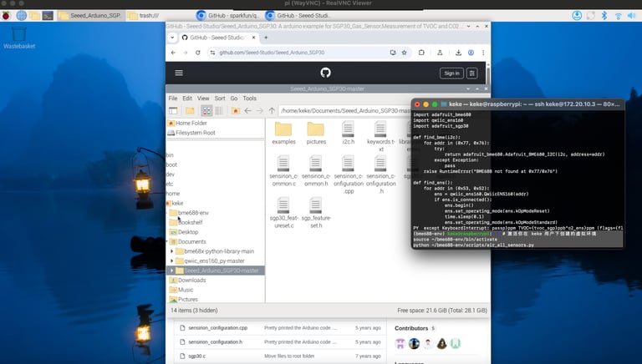Click the new window icon in file manager toolbar

click(173, 110)
